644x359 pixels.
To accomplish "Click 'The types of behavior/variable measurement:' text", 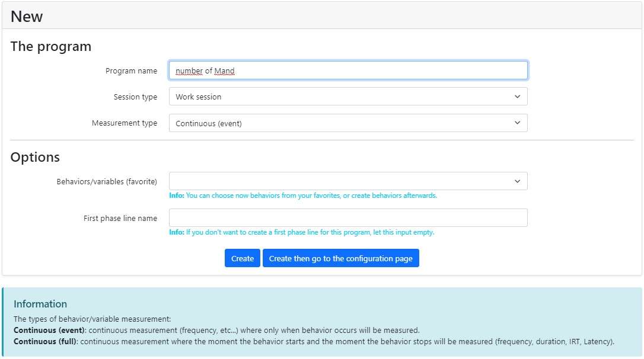I will pos(92,319).
